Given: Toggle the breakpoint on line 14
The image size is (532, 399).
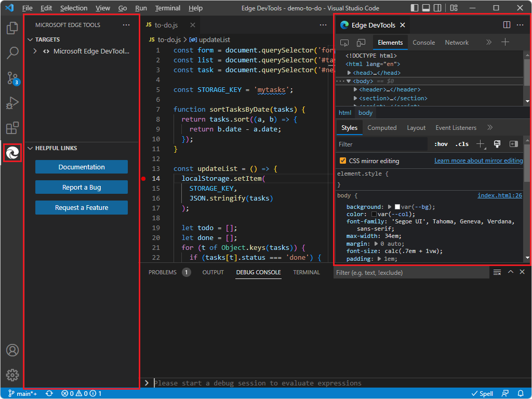Looking at the screenshot, I should click(143, 178).
